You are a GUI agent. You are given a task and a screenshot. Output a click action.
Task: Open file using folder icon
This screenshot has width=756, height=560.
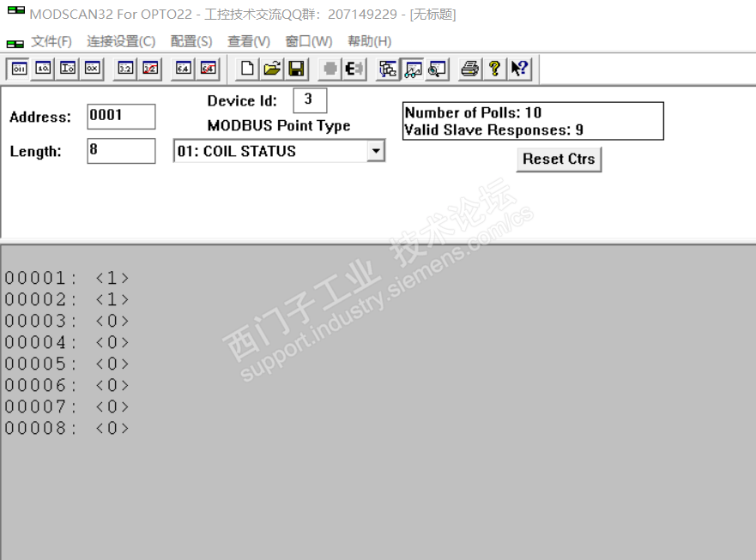coord(272,69)
